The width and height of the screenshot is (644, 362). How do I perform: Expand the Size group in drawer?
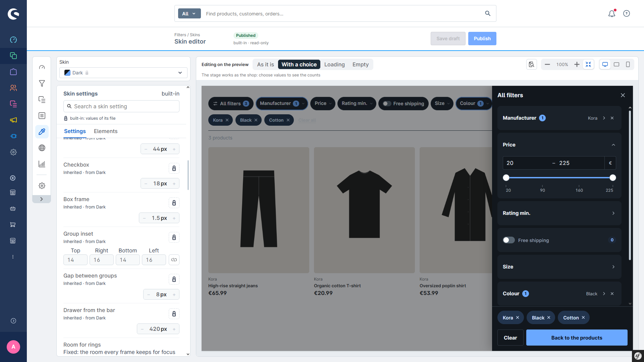(559, 267)
